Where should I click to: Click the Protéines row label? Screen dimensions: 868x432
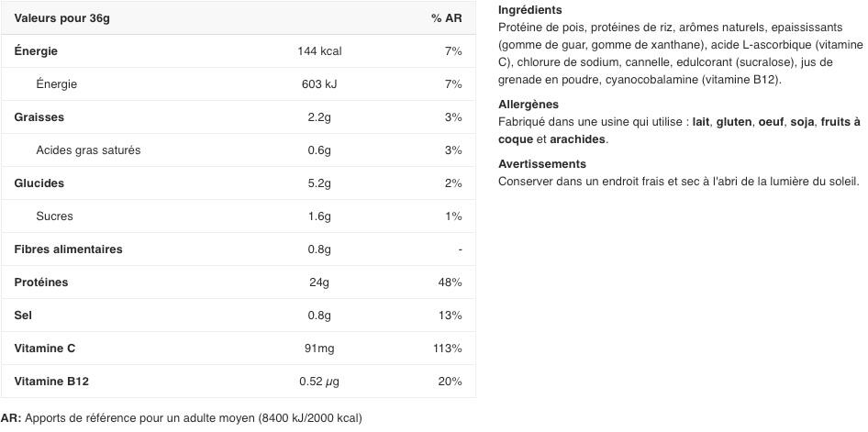tap(41, 282)
